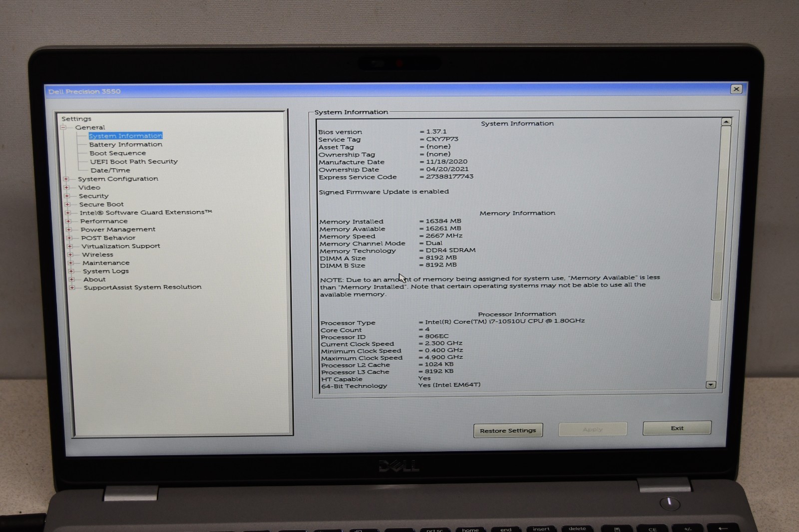Select the Security tree item
Image resolution: width=799 pixels, height=532 pixels.
(x=93, y=196)
